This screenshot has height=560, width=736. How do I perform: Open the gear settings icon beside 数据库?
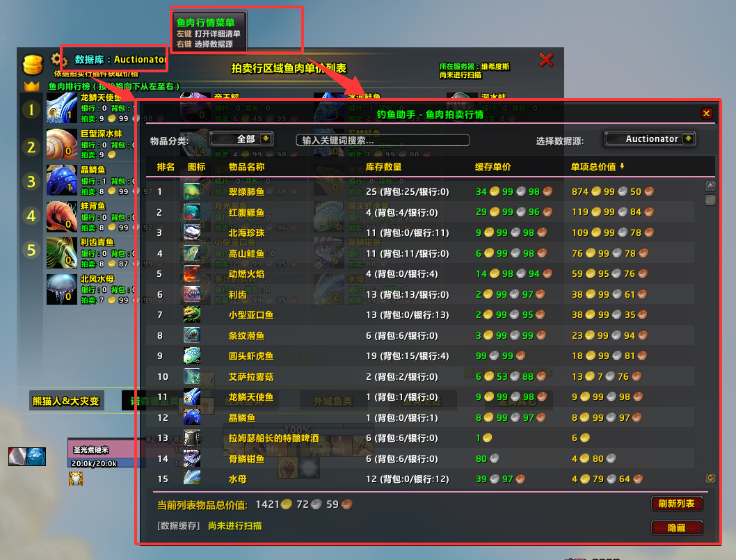coord(58,60)
